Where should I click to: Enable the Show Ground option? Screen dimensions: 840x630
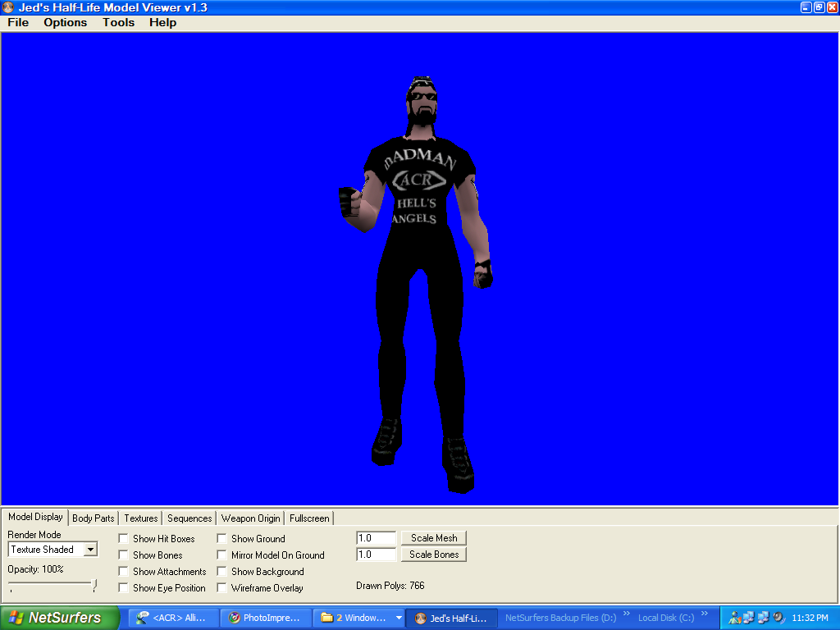(x=221, y=538)
